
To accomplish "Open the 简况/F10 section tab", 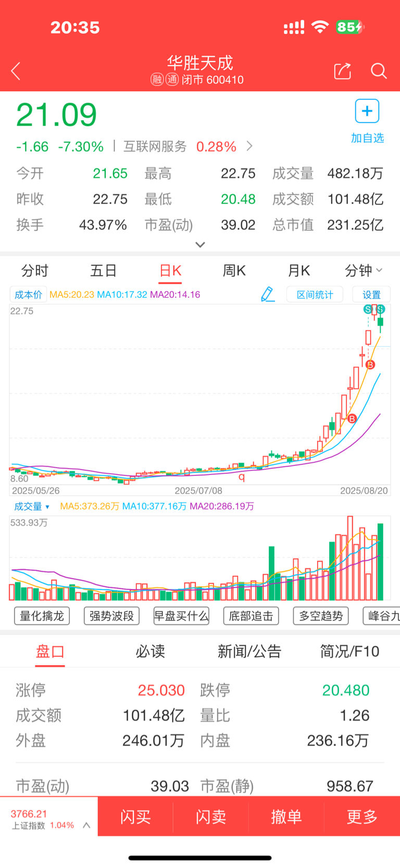I will coord(349,651).
